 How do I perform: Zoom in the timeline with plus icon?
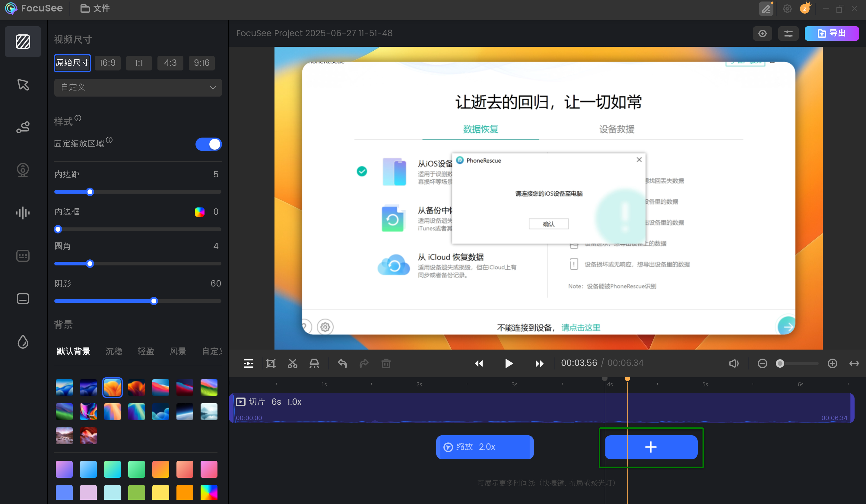[x=832, y=363]
